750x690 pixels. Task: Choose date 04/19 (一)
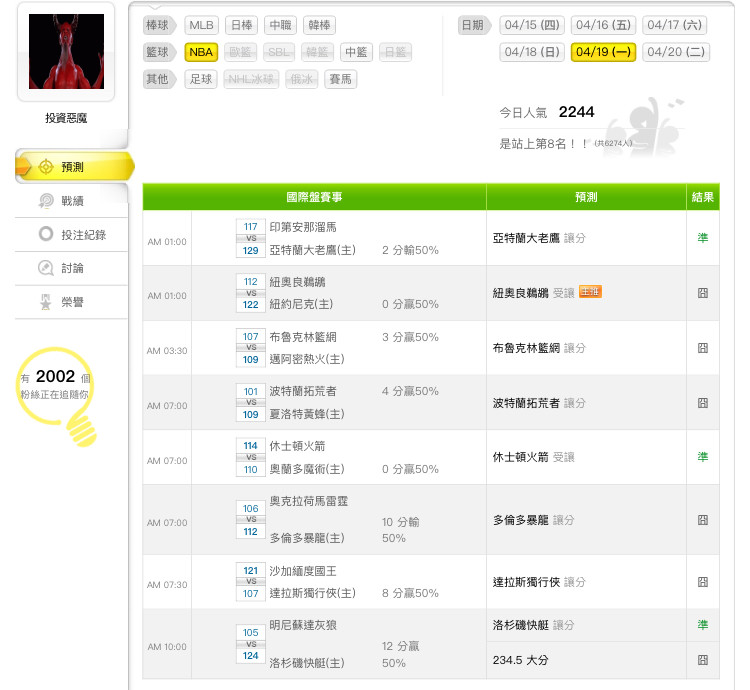[x=603, y=52]
